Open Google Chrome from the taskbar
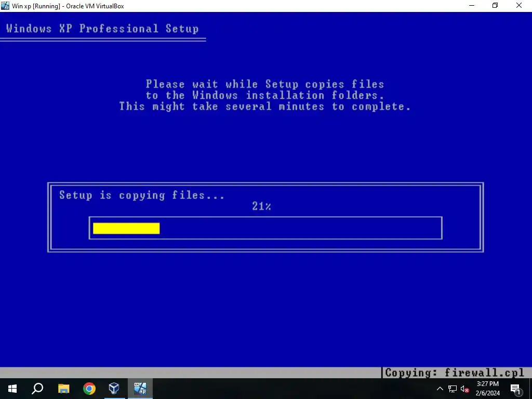 click(x=89, y=389)
